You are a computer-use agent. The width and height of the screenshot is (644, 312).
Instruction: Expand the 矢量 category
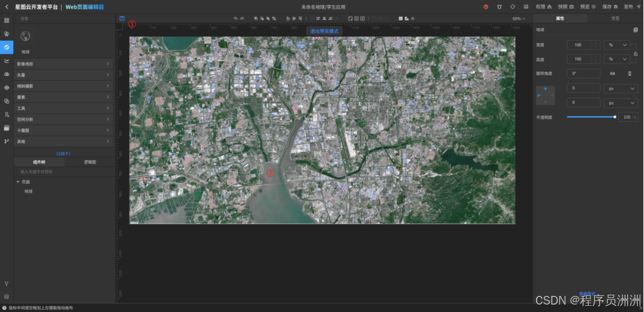(x=64, y=75)
